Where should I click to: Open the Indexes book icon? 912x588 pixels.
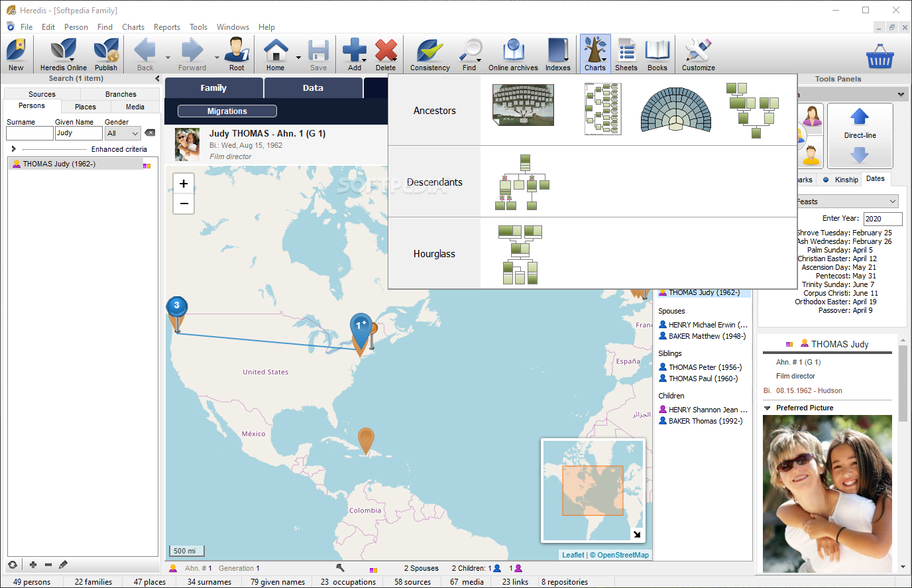(557, 54)
